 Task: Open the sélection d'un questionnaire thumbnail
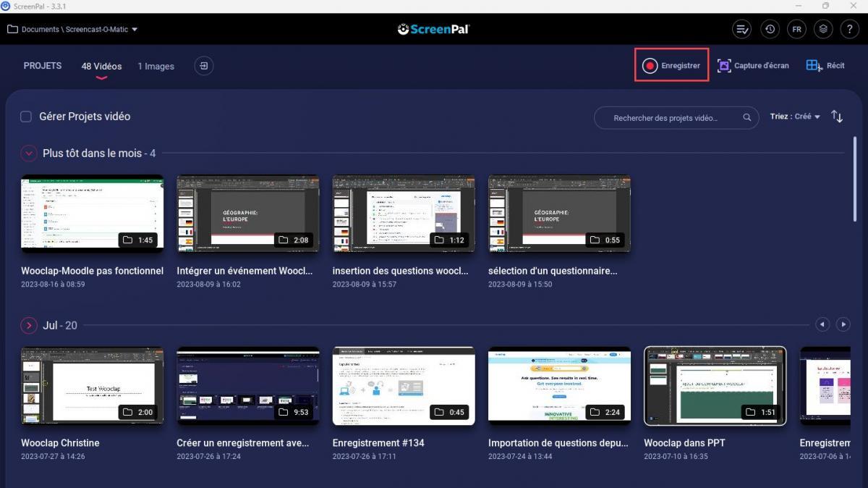click(559, 214)
